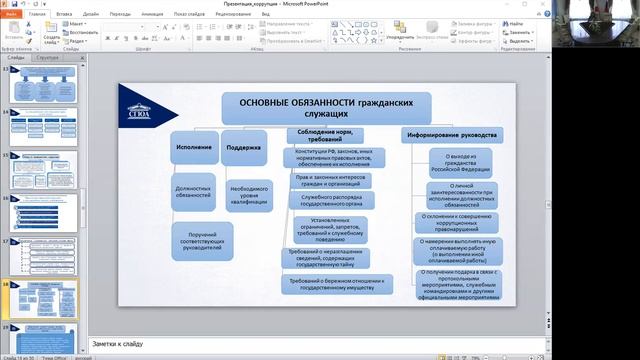The image size is (640, 360).
Task: Switch to Показ слайдов ribbon tab
Action: click(189, 14)
